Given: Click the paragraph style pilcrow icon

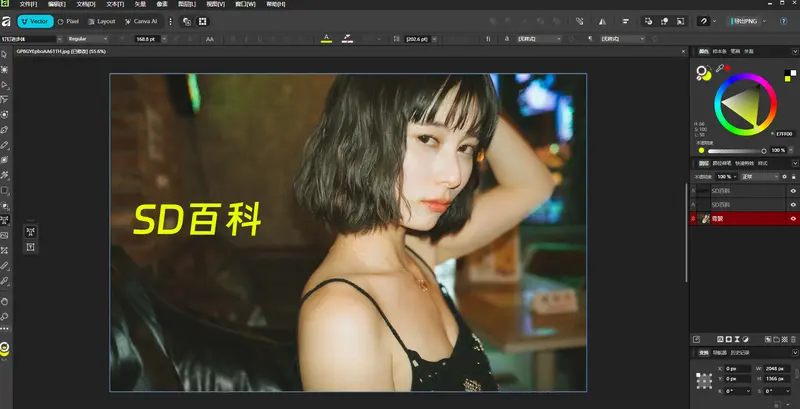Looking at the screenshot, I should pyautogui.click(x=591, y=39).
